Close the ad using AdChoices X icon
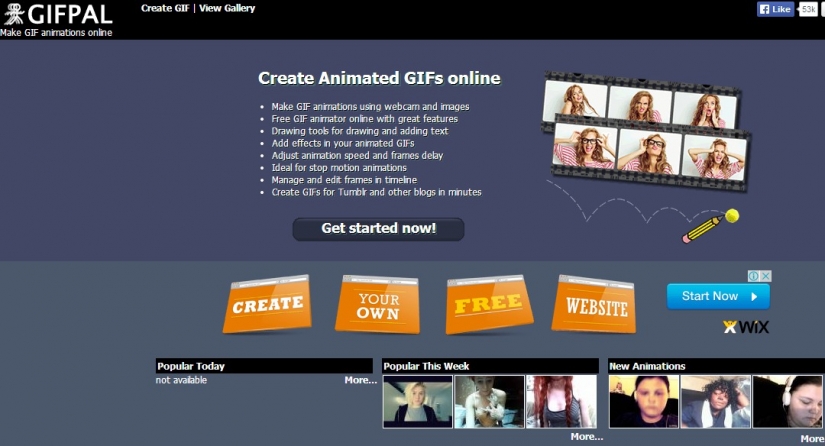Viewport: 825px width, 446px height. pyautogui.click(x=766, y=276)
